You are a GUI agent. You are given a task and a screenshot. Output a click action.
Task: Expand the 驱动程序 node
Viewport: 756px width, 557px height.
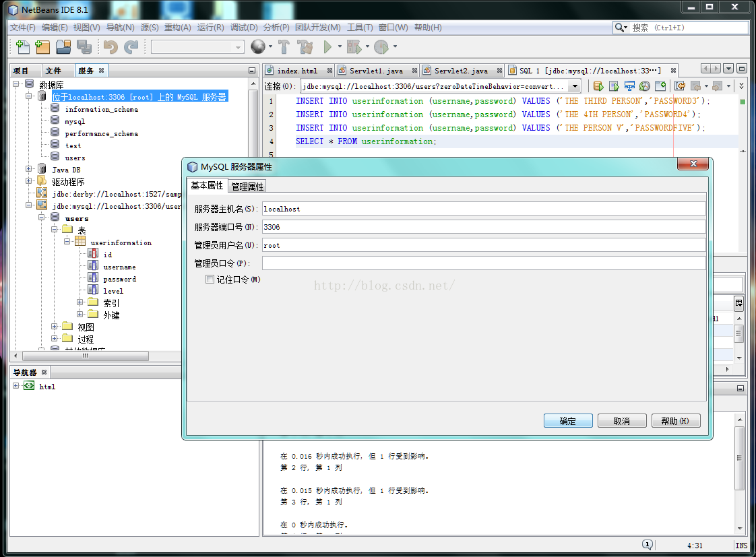(28, 181)
